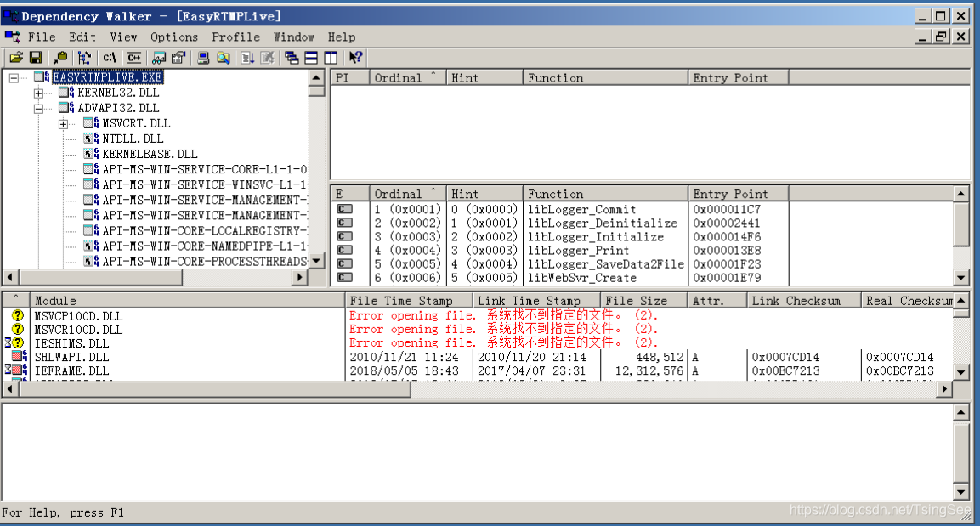The height and width of the screenshot is (526, 980).
Task: Open a file with the toolbar Open icon
Action: (x=16, y=58)
